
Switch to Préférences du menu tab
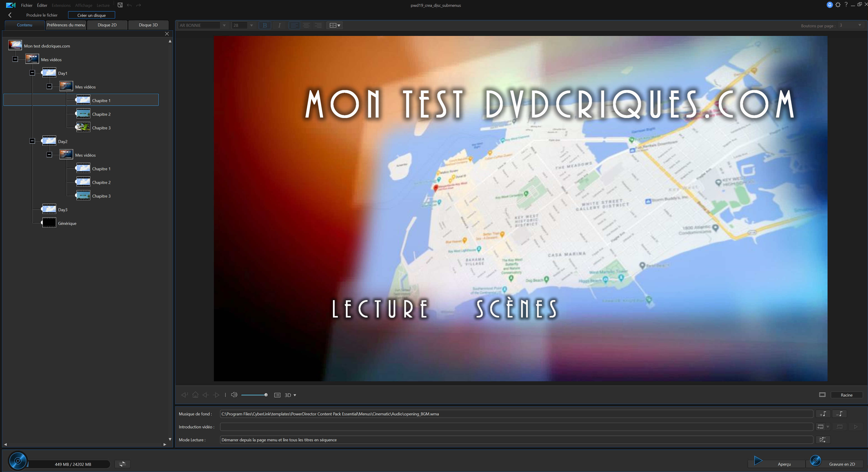[66, 25]
